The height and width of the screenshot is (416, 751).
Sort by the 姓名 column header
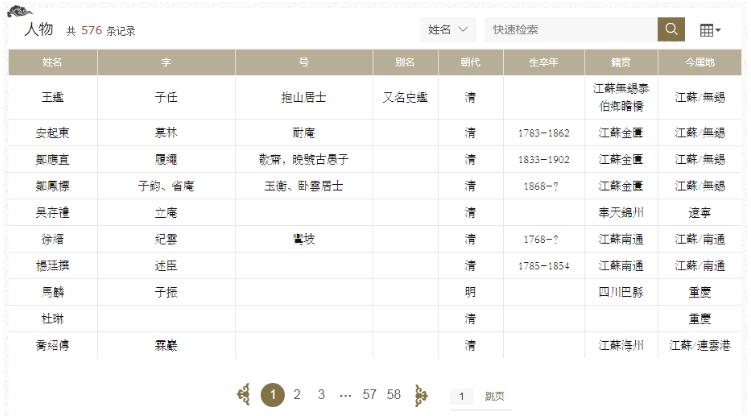pos(53,62)
